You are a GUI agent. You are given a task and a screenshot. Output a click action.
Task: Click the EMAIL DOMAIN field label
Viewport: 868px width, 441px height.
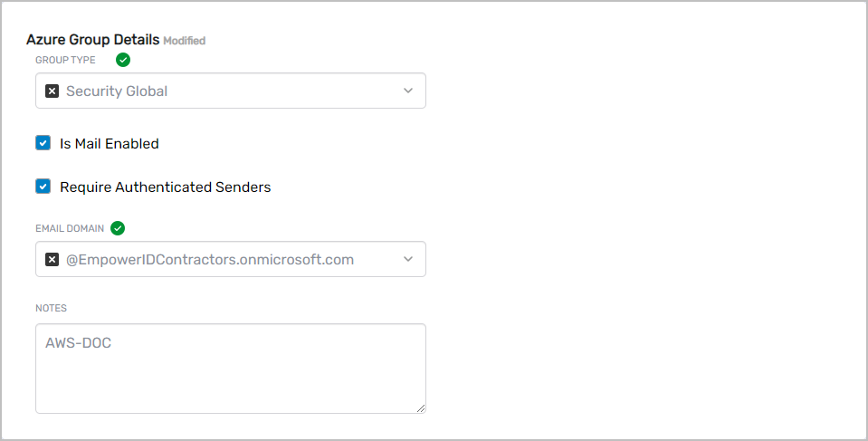pyautogui.click(x=70, y=228)
